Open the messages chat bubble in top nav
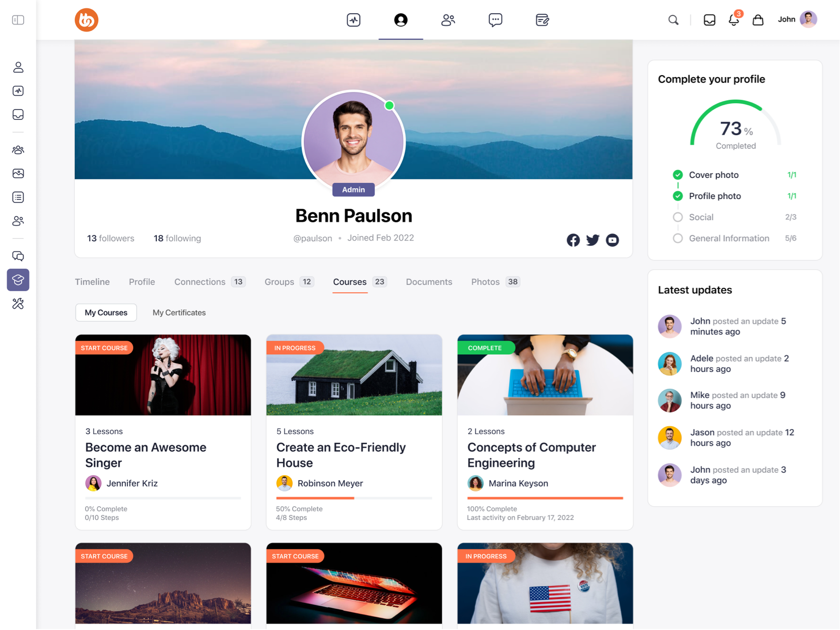This screenshot has width=840, height=630. [x=495, y=20]
